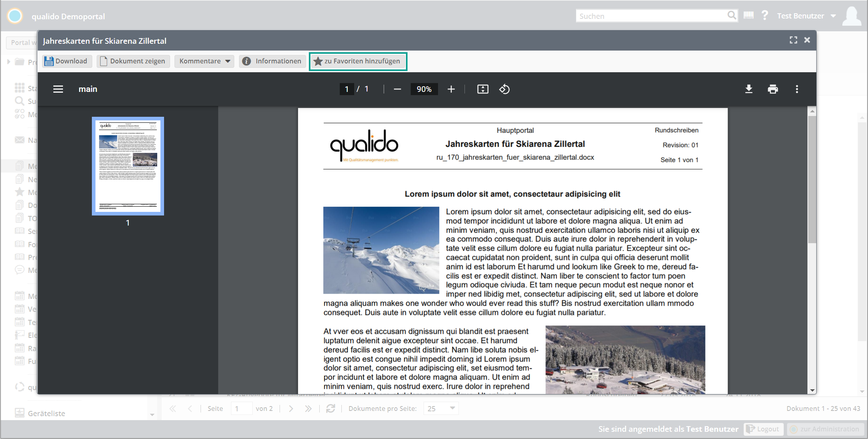Click the zur Administration button
The height and width of the screenshot is (439, 868).
click(825, 429)
